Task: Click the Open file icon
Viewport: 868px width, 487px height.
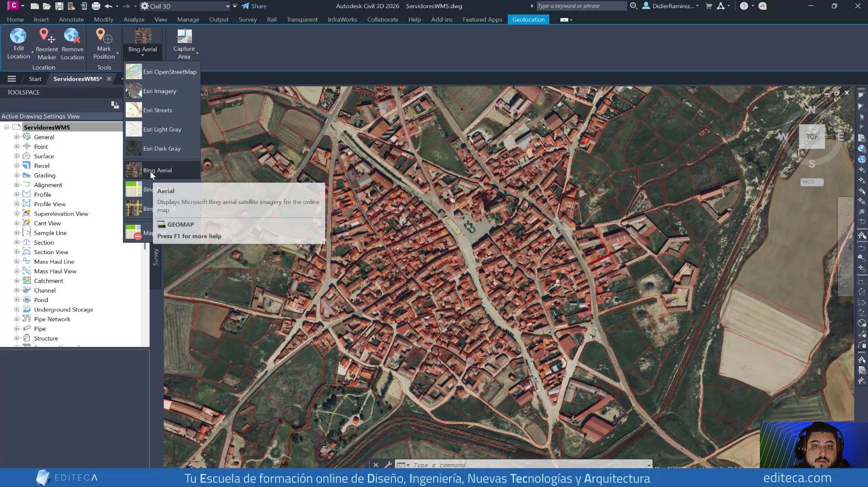Action: point(47,6)
